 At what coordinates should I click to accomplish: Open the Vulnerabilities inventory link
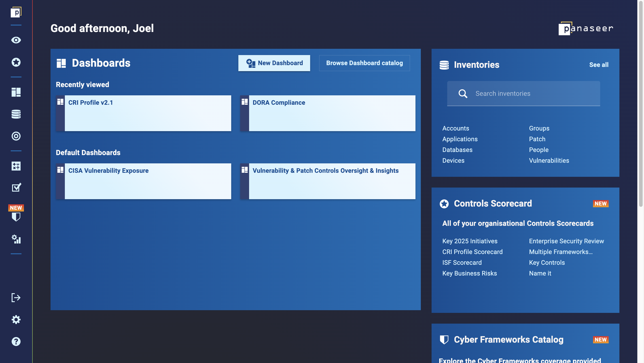(x=549, y=161)
